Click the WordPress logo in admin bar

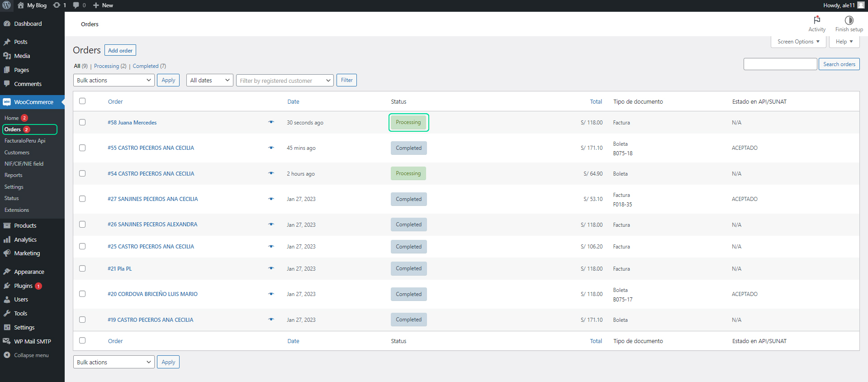pyautogui.click(x=7, y=5)
